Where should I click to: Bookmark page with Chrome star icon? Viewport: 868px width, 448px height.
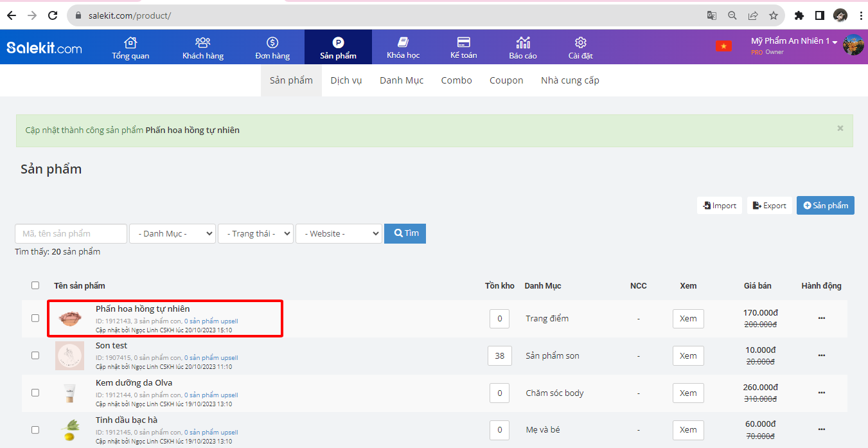tap(774, 15)
